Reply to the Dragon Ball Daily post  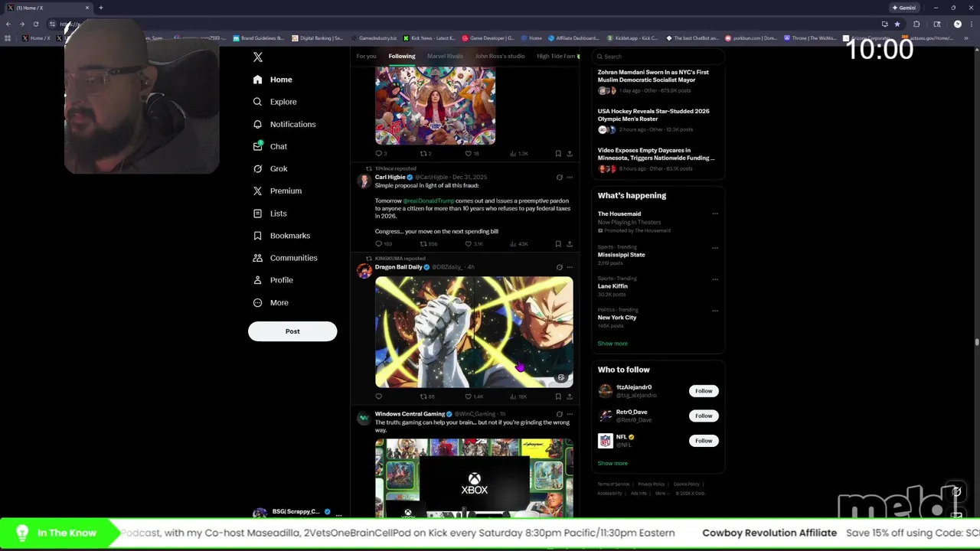378,396
